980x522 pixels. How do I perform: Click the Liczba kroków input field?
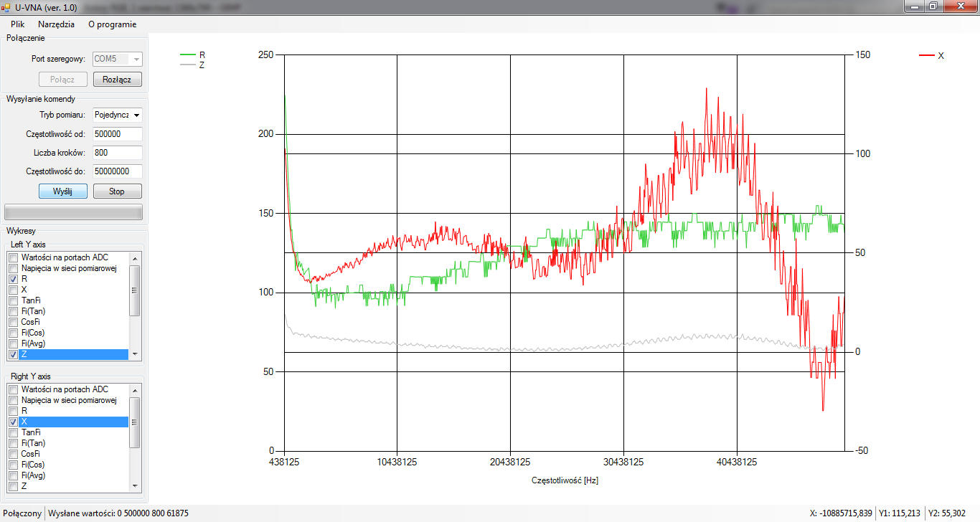117,153
